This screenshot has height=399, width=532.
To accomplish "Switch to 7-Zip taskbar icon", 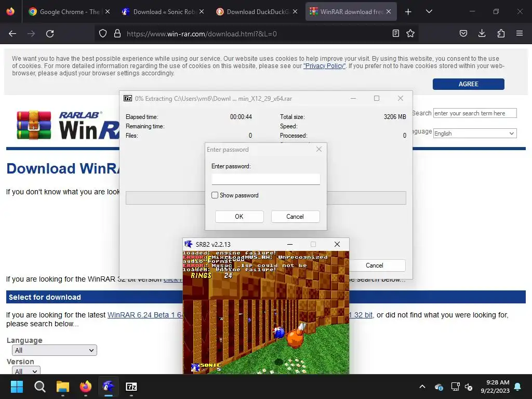I will [x=131, y=387].
